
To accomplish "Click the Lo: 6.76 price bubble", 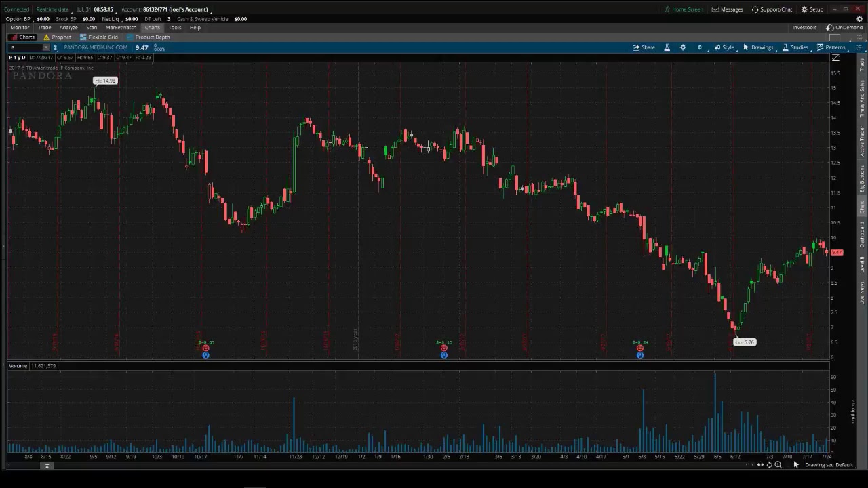I will click(x=745, y=342).
